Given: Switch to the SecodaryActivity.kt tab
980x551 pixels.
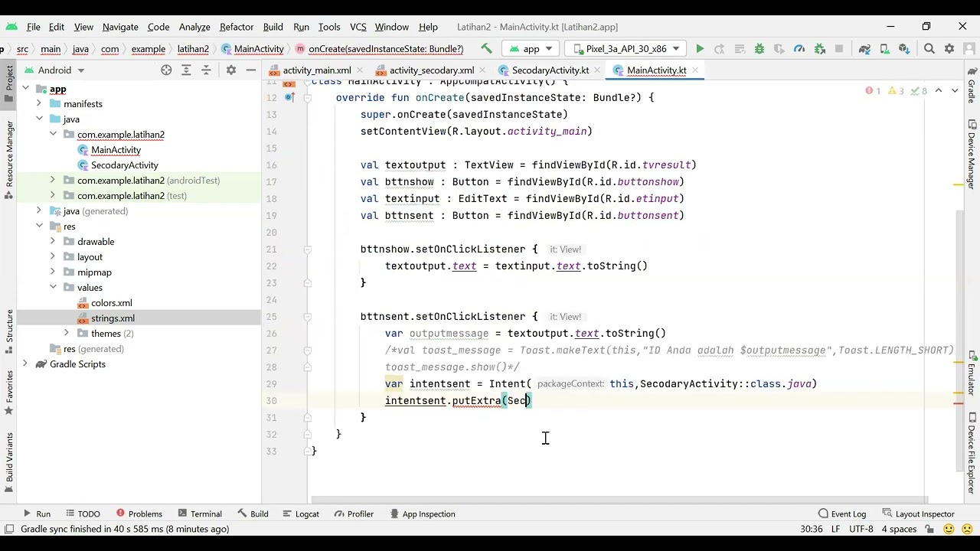Looking at the screenshot, I should (x=550, y=70).
